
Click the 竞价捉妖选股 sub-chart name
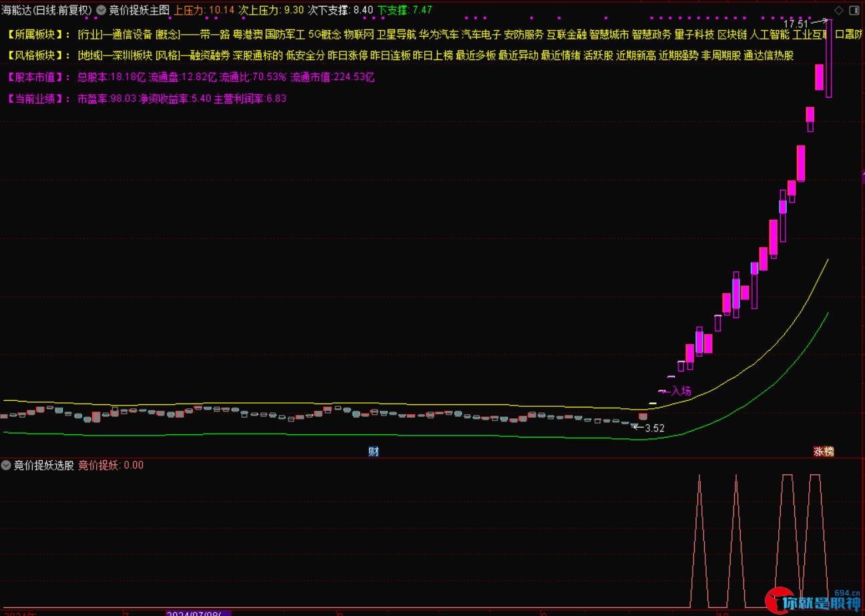(x=44, y=465)
